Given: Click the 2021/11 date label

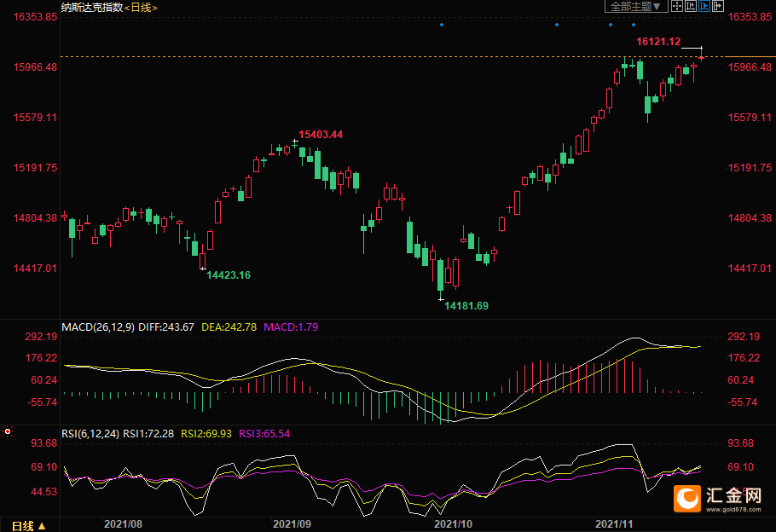Looking at the screenshot, I should pyautogui.click(x=614, y=524).
